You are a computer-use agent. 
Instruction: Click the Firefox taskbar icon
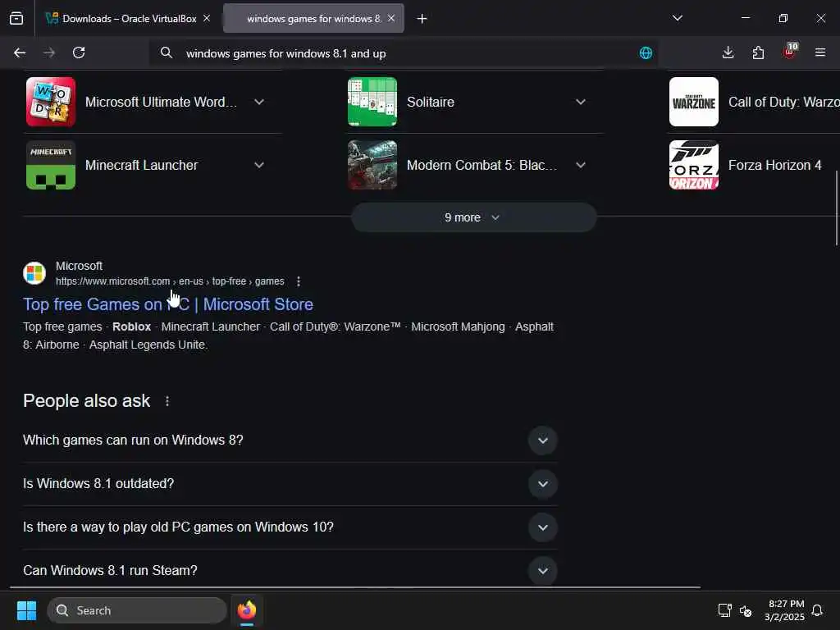click(x=247, y=610)
